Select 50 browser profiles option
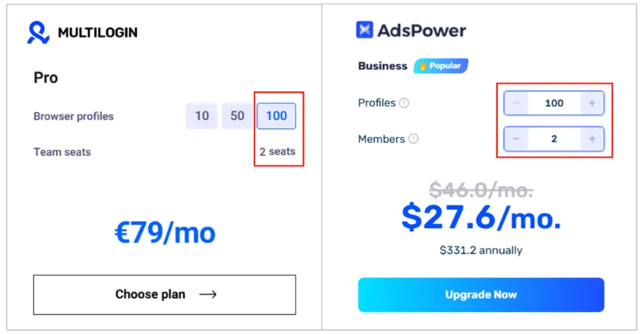Viewport: 644px width, 334px height. pos(237,116)
